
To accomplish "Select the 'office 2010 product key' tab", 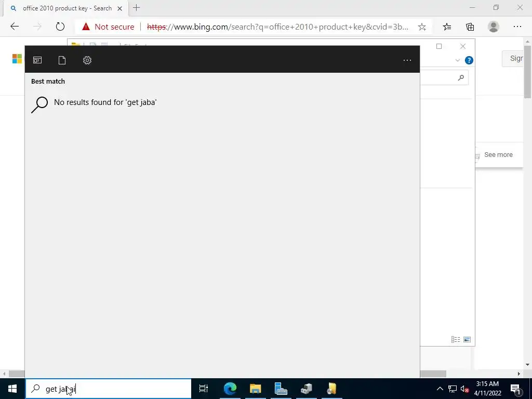I will pyautogui.click(x=66, y=8).
